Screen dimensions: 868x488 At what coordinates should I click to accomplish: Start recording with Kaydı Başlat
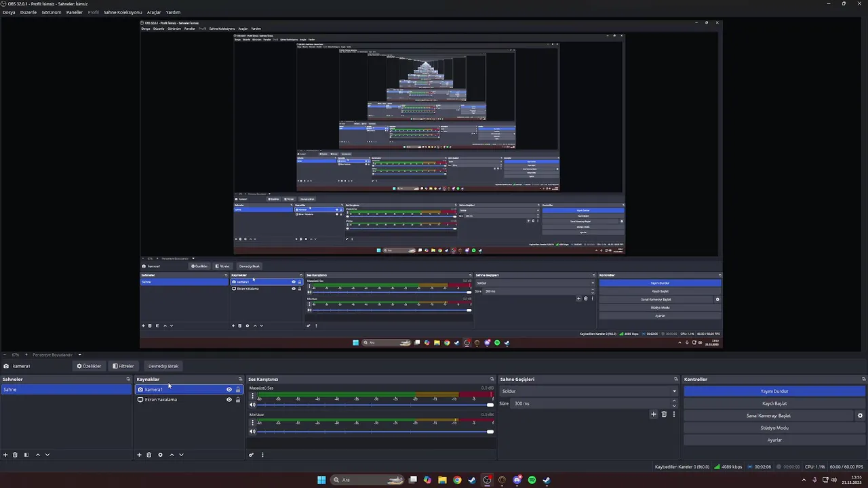774,403
